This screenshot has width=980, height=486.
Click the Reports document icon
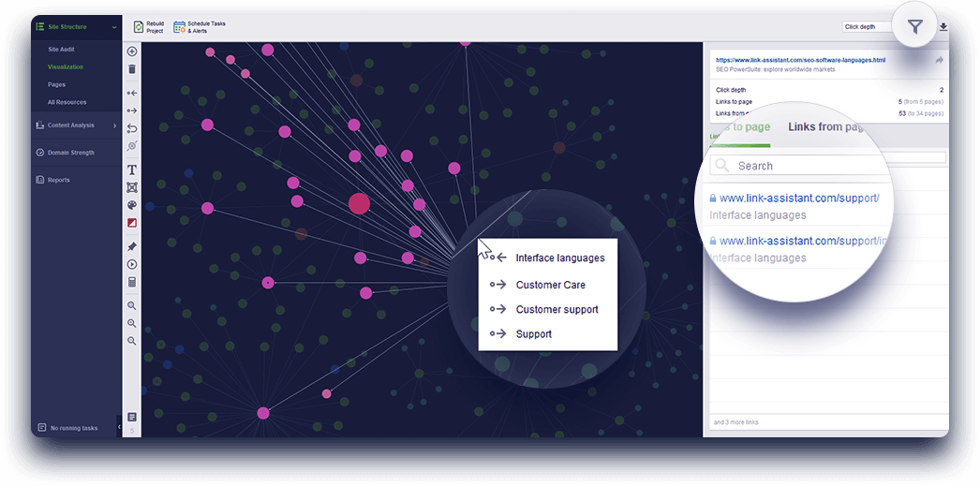point(40,180)
